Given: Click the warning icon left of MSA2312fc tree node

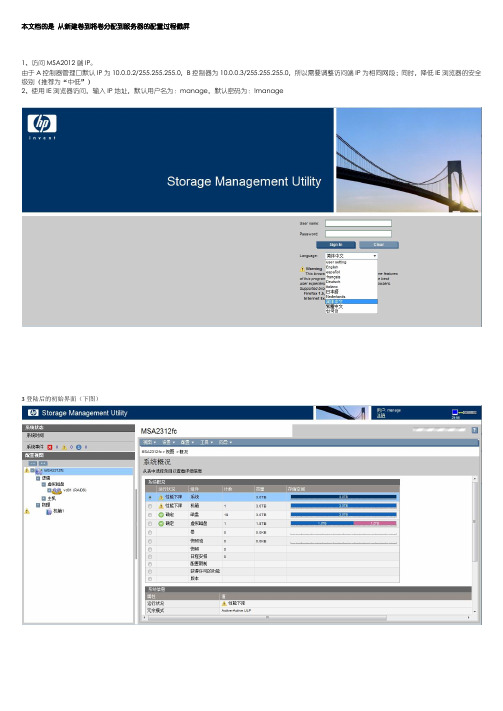Looking at the screenshot, I should coord(27,471).
